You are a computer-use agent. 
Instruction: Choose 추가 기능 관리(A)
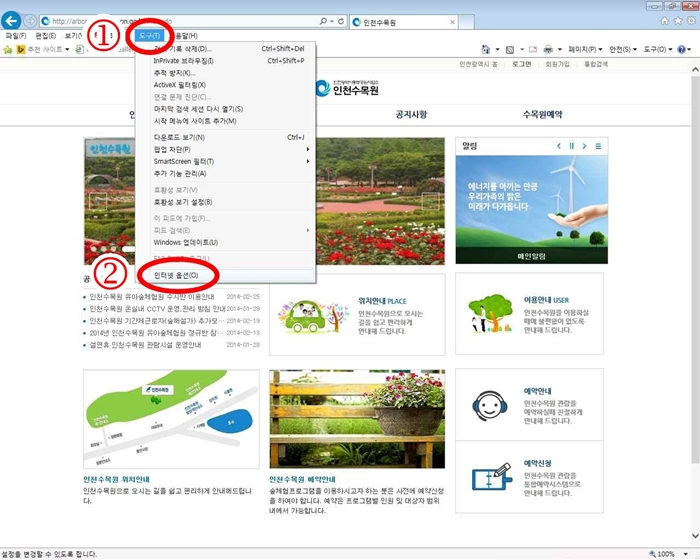pos(225,173)
